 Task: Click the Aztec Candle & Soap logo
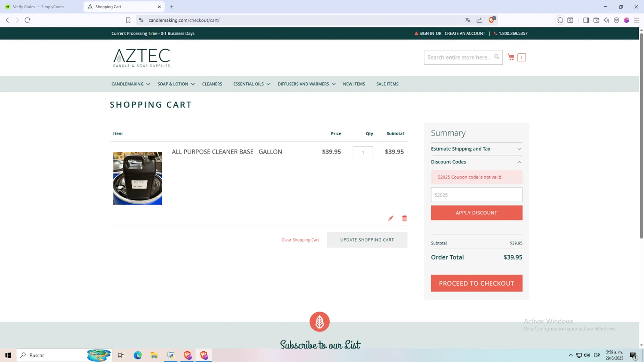coord(141,57)
